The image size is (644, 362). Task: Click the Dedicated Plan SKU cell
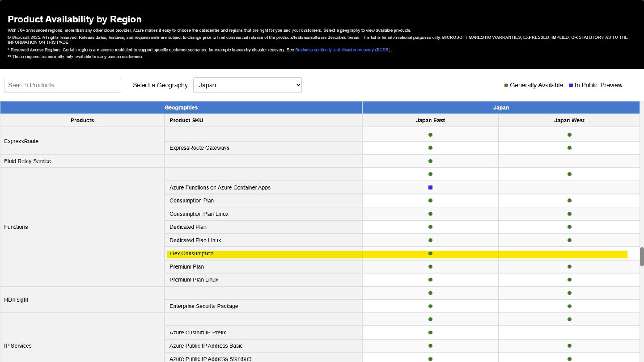click(263, 227)
